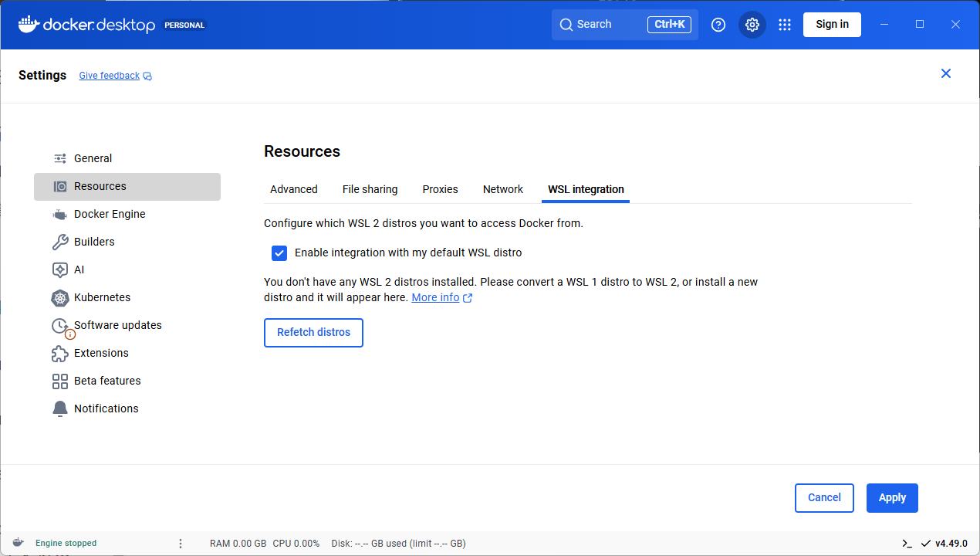Select the Notifications bell icon
This screenshot has height=556, width=980.
59,409
